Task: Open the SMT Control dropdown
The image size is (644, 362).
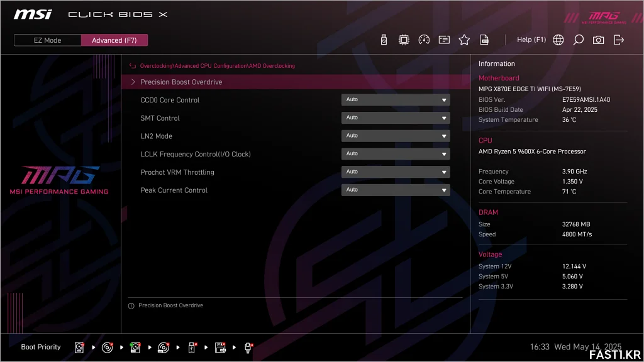Action: (x=396, y=118)
